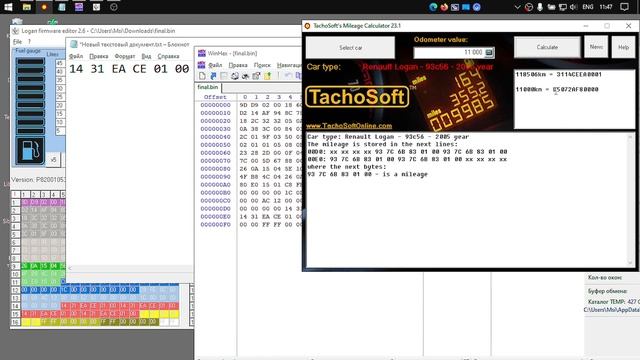This screenshot has height=360, width=640.
Task: Click the Notepad taskbar icon
Action: (62, 7)
